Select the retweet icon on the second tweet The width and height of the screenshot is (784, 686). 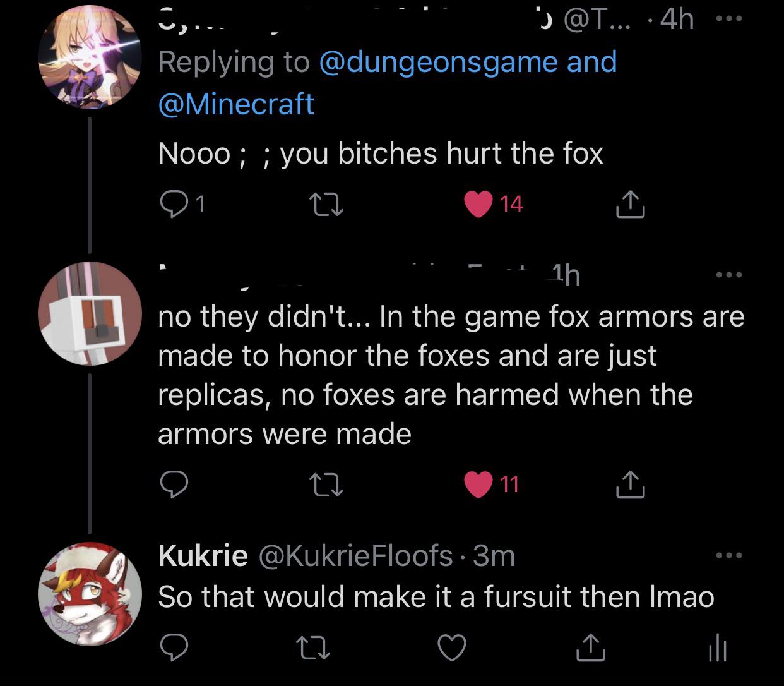click(327, 484)
